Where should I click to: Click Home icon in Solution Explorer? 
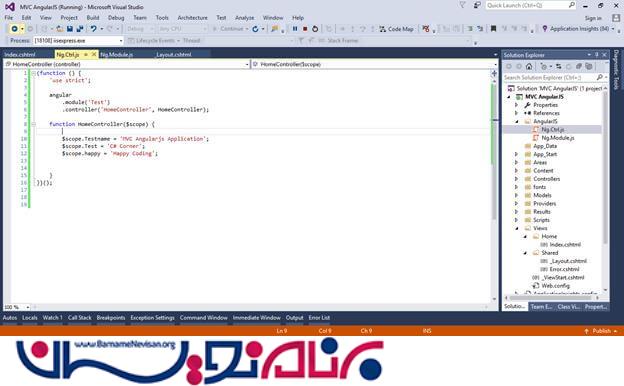pos(529,66)
